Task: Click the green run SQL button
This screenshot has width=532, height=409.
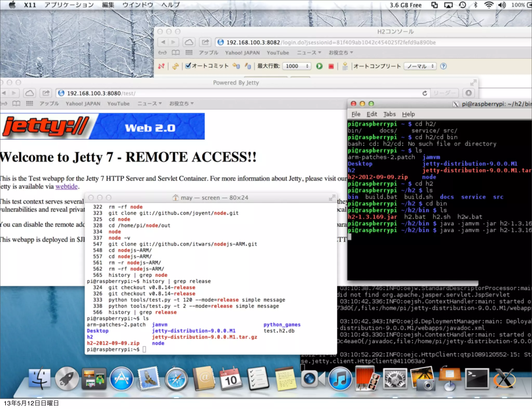Action: click(319, 66)
